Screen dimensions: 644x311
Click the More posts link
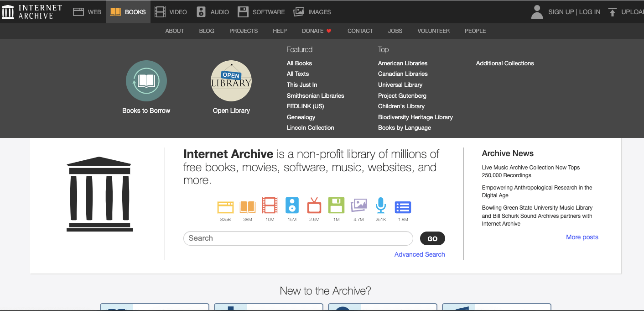tap(582, 237)
